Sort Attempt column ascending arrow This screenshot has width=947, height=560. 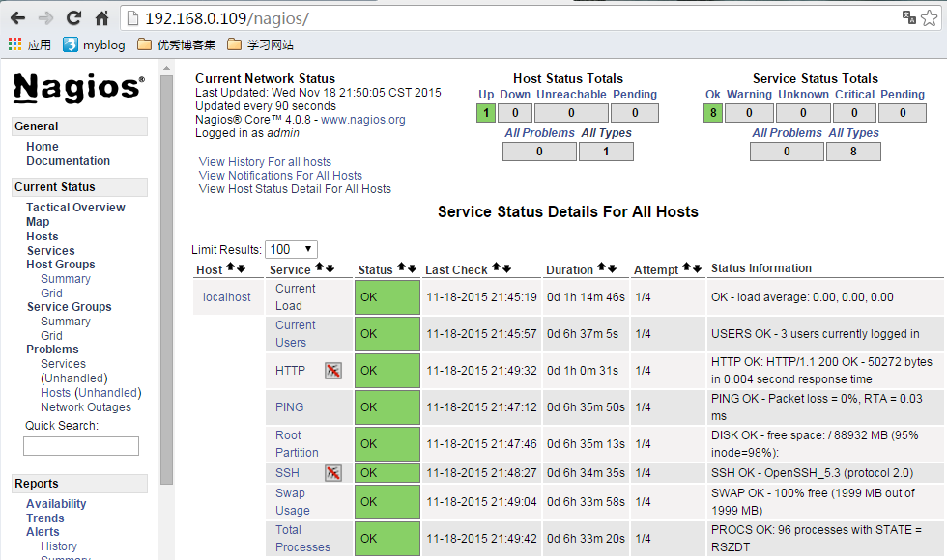(x=687, y=267)
